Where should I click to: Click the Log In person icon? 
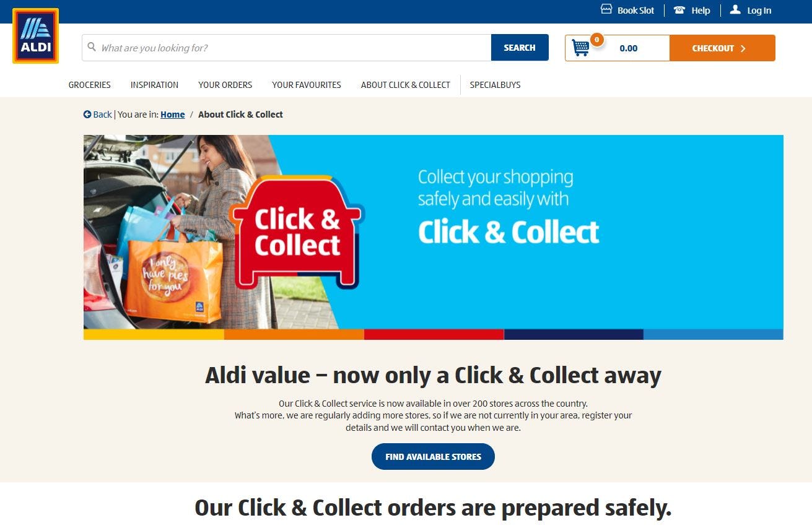pos(735,9)
